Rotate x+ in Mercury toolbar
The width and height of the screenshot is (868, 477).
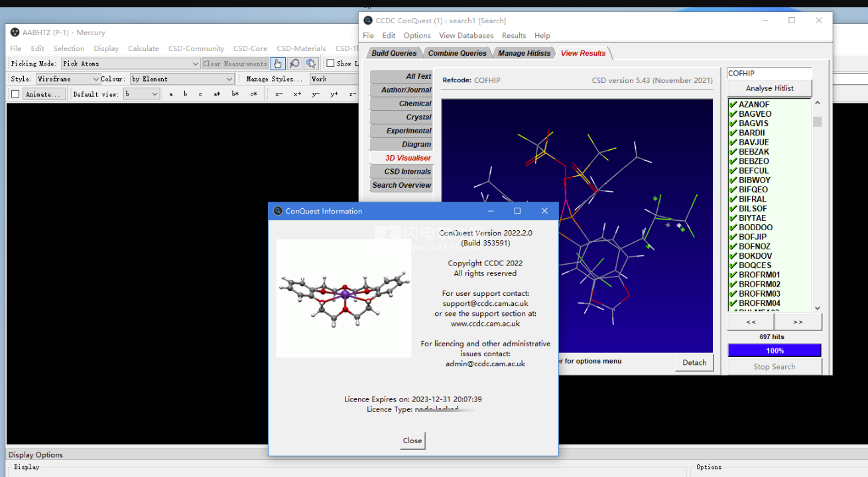point(298,94)
